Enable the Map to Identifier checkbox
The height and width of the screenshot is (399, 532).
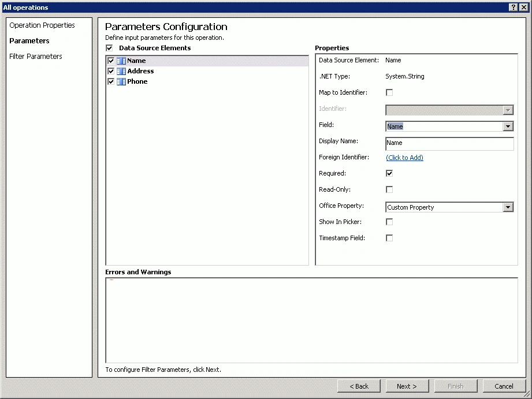pyautogui.click(x=389, y=92)
